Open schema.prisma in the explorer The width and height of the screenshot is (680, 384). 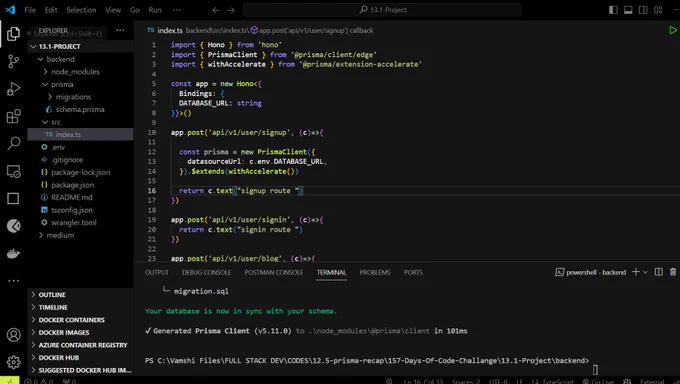tap(80, 109)
